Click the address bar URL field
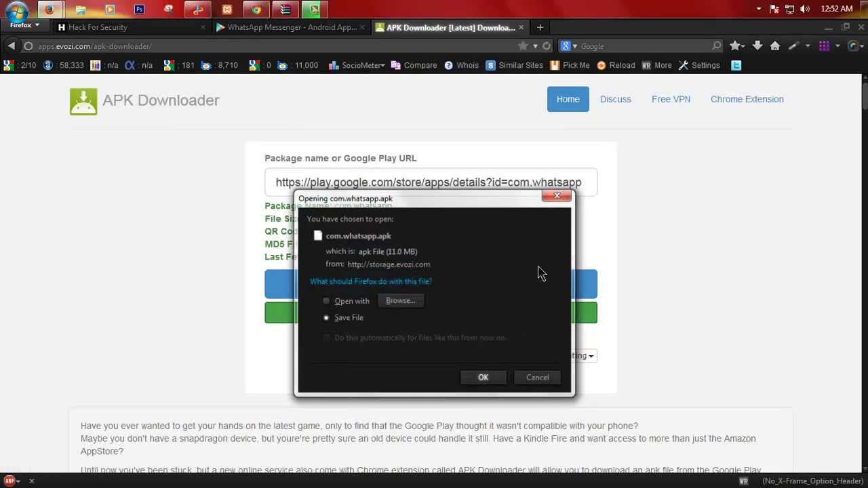 pos(271,46)
